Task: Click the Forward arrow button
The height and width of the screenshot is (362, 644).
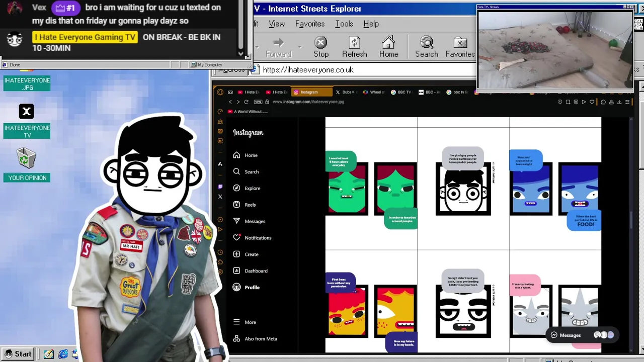Action: point(279,47)
